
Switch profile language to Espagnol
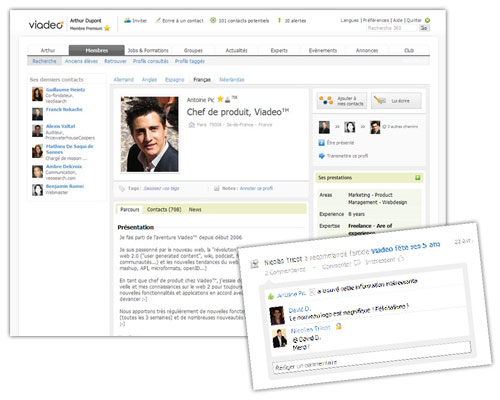point(174,79)
